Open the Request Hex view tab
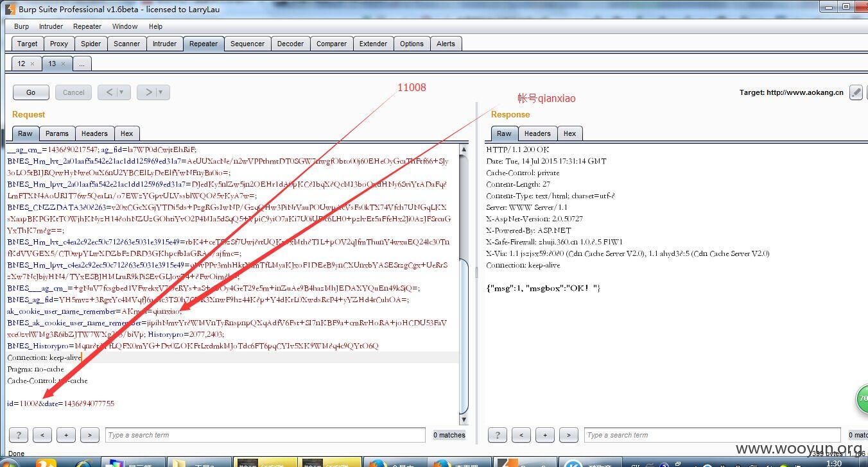The width and height of the screenshot is (868, 467). pyautogui.click(x=126, y=133)
